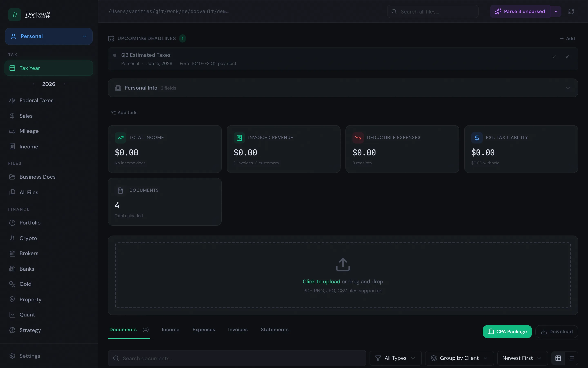Open Gold holdings
Image resolution: width=588 pixels, height=368 pixels.
(x=49, y=284)
